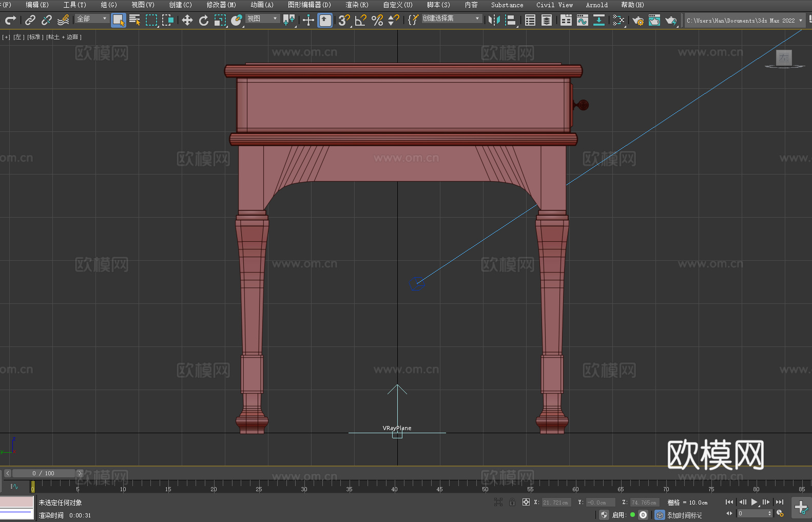Image resolution: width=812 pixels, height=522 pixels.
Task: Open the Substance menu
Action: click(x=507, y=5)
